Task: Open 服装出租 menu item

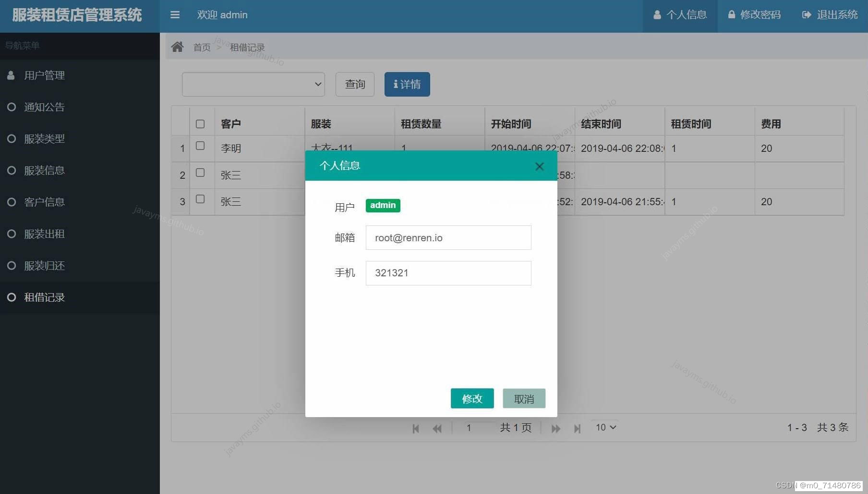Action: tap(80, 234)
